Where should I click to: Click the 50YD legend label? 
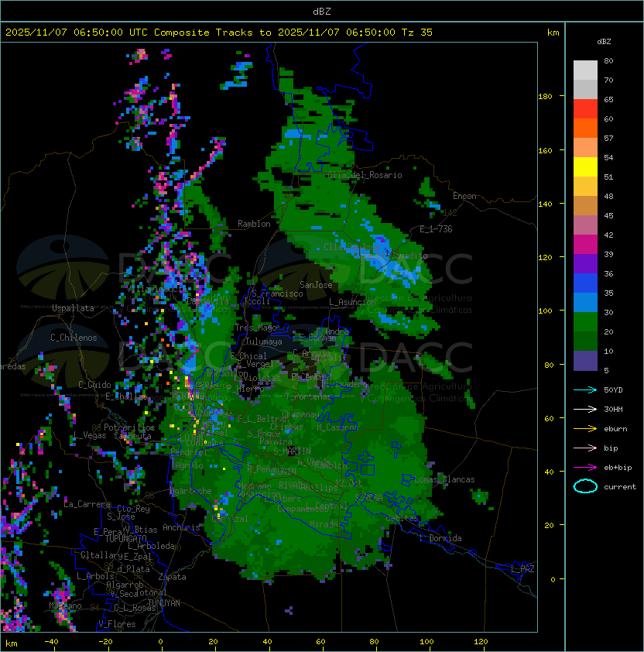(613, 390)
